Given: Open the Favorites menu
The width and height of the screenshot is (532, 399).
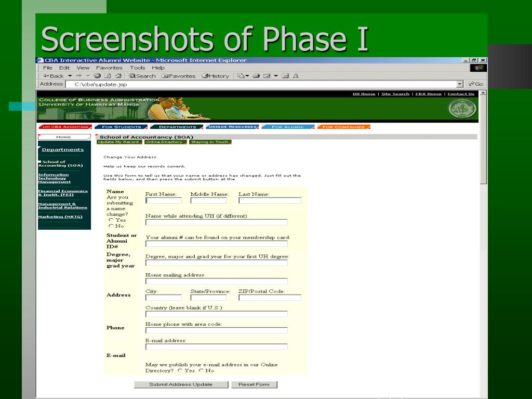Looking at the screenshot, I should point(109,68).
